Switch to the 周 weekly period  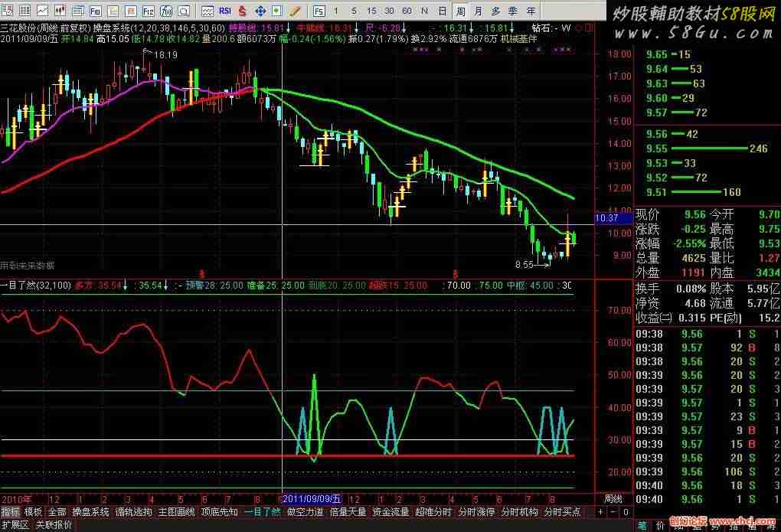(x=460, y=11)
